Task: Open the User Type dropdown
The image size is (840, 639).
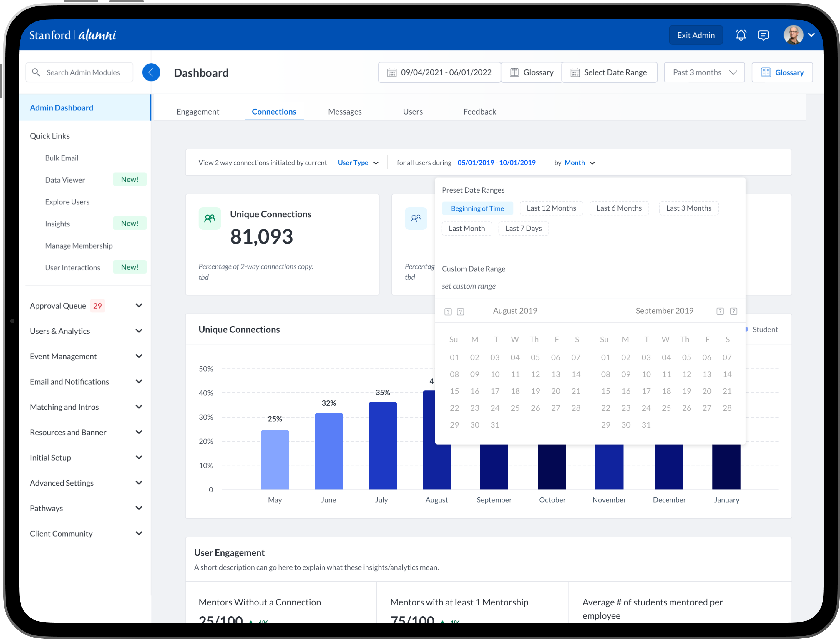Action: click(358, 163)
